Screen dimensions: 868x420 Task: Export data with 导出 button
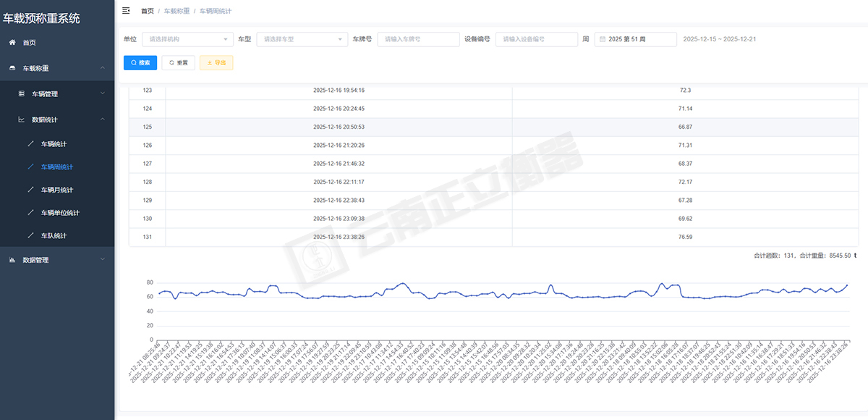216,63
